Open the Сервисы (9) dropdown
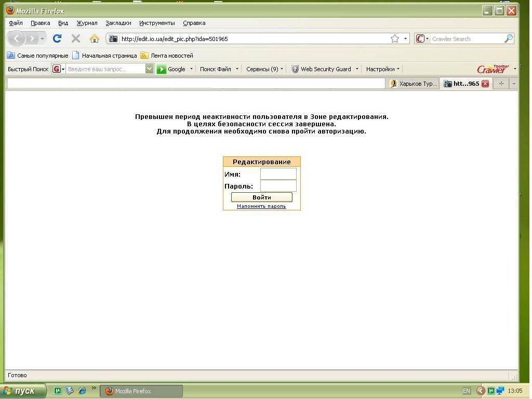The image size is (532, 399). pos(264,69)
